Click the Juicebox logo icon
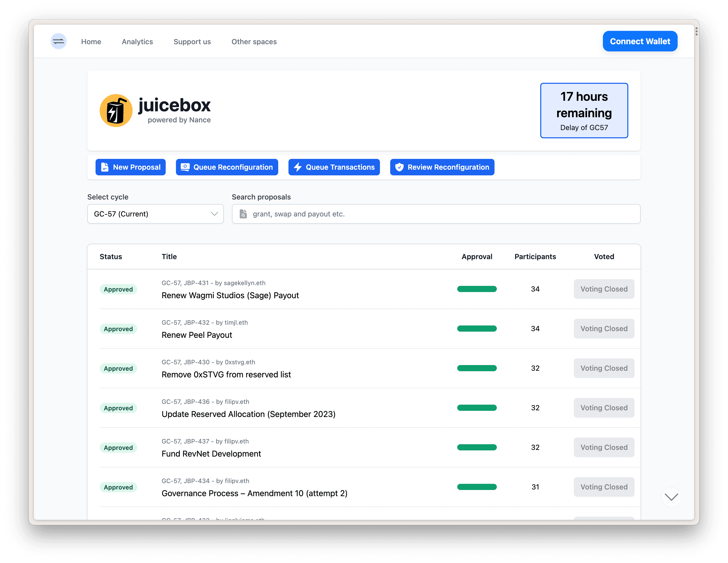The width and height of the screenshot is (728, 563). point(116,110)
